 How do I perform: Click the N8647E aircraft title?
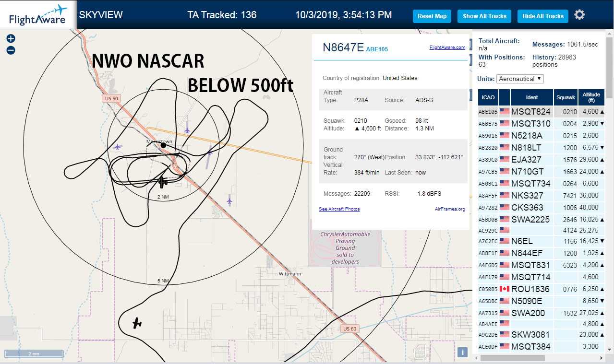[343, 47]
